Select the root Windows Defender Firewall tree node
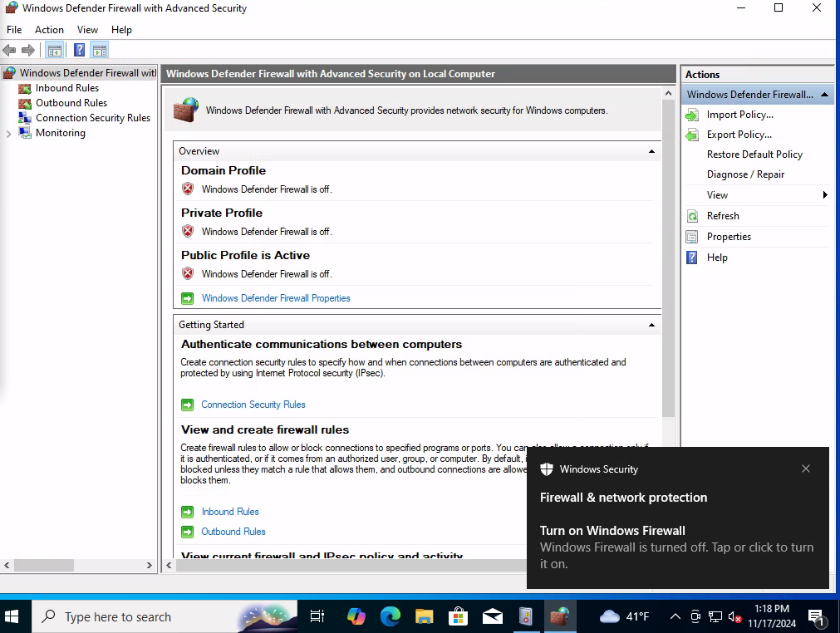 click(88, 73)
